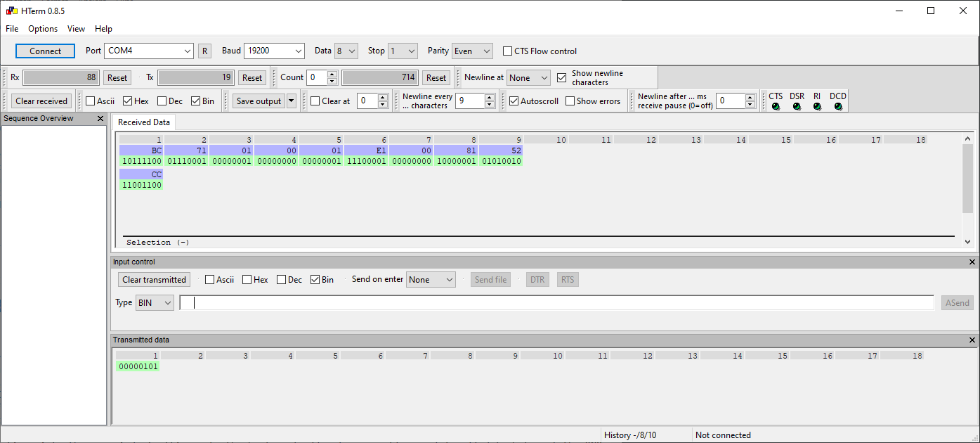Open the Baud rate 19200 dropdown
This screenshot has height=443, width=980.
(x=274, y=51)
